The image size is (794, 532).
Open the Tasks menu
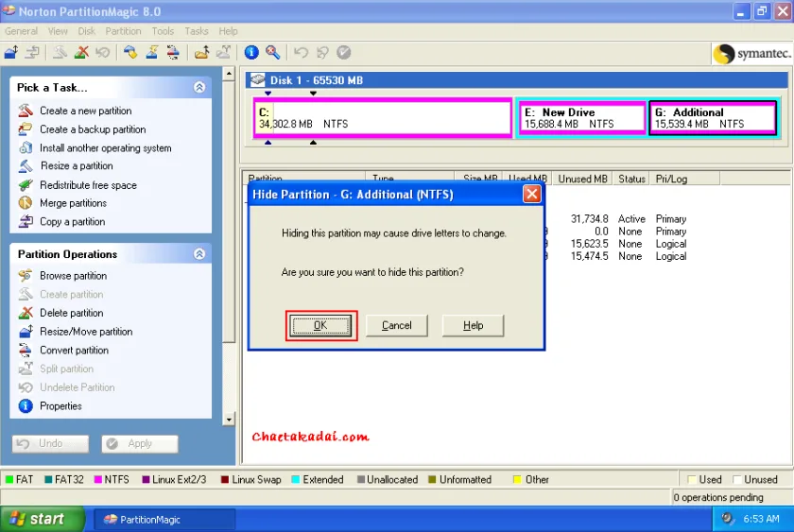197,31
